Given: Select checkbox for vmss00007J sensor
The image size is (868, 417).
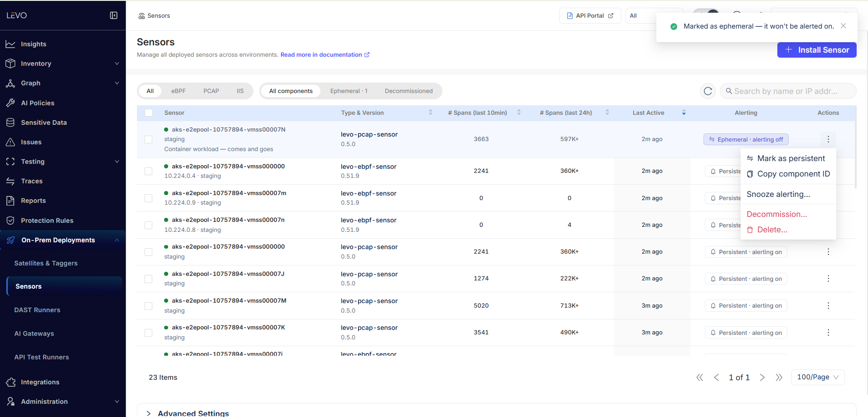Looking at the screenshot, I should tap(148, 279).
